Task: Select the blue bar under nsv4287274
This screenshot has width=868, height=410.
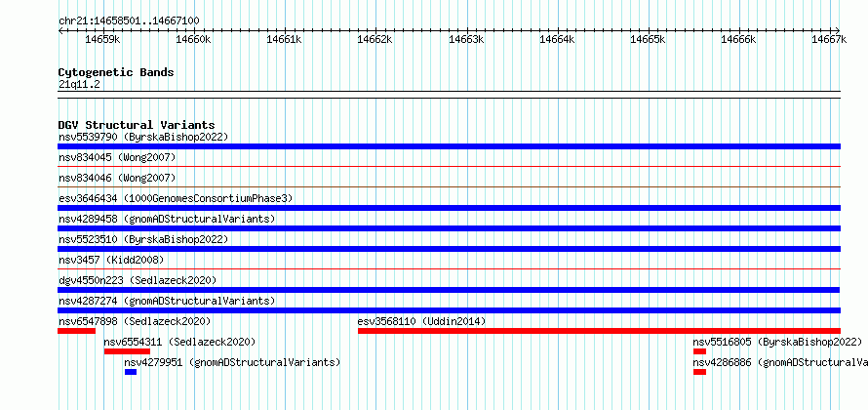Action: (x=449, y=310)
